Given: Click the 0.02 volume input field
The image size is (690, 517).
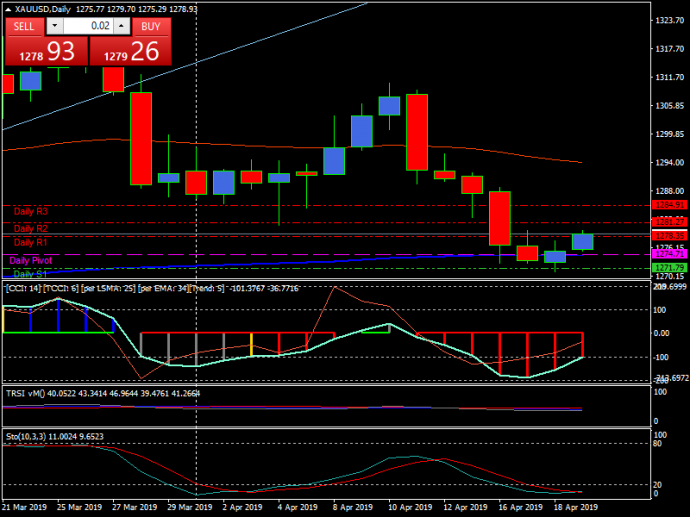Looking at the screenshot, I should [90, 26].
